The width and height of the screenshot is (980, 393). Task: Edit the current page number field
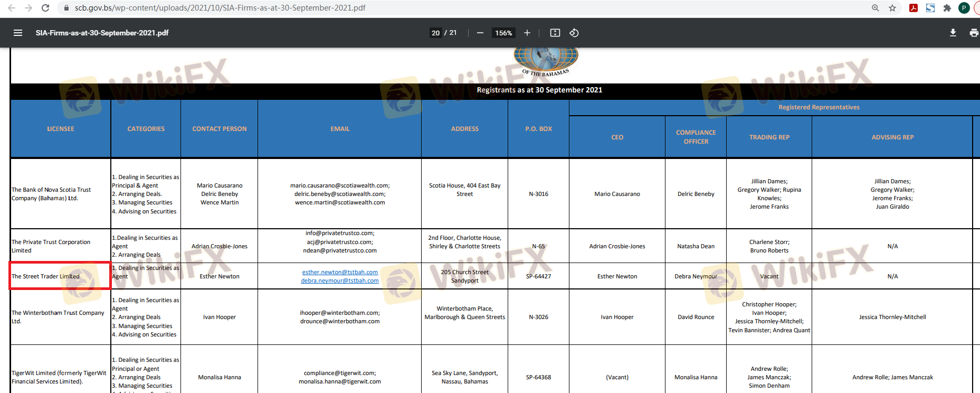pos(435,33)
